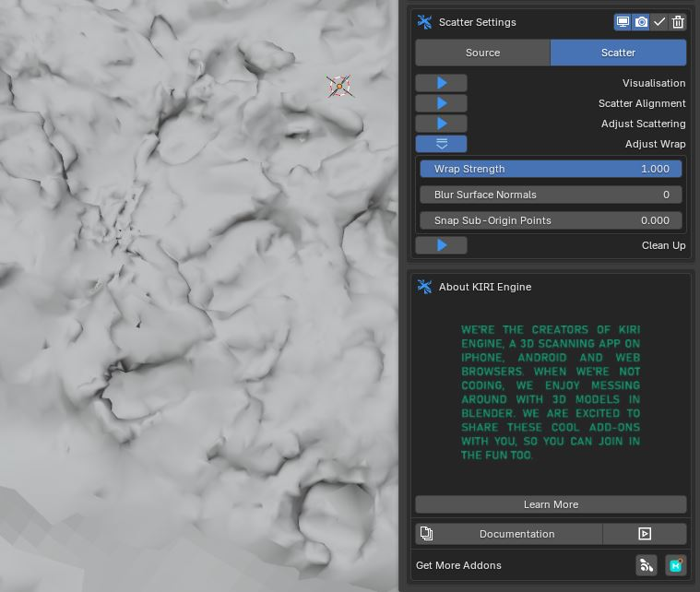Expand the Adjust Scattering section
Viewport: 700px width, 592px height.
point(441,124)
